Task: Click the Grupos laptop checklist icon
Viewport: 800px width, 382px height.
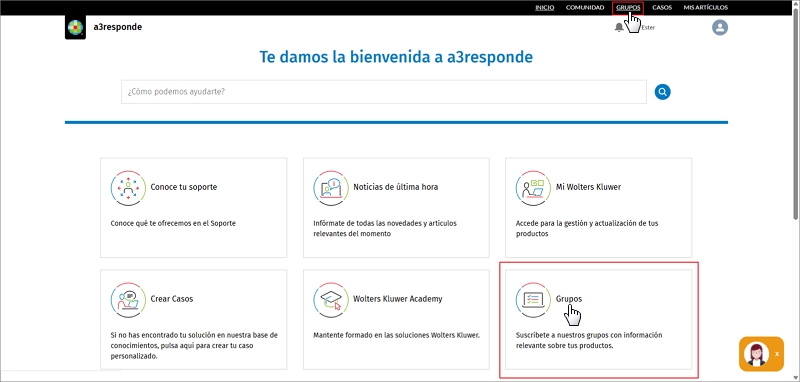Action: pyautogui.click(x=533, y=300)
